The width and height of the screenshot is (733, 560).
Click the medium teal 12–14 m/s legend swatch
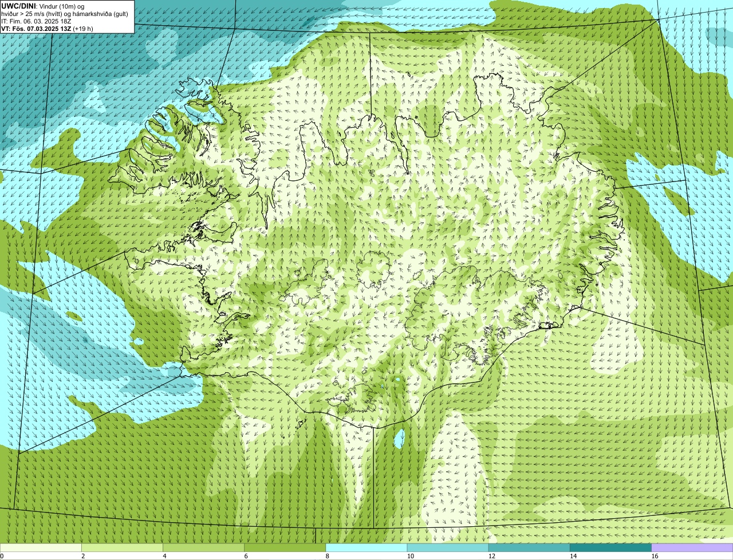click(529, 548)
